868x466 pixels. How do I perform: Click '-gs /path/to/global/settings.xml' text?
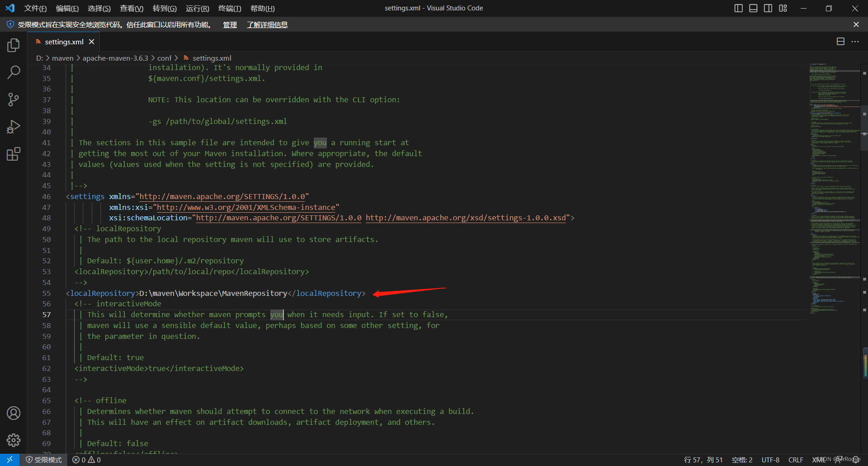218,121
